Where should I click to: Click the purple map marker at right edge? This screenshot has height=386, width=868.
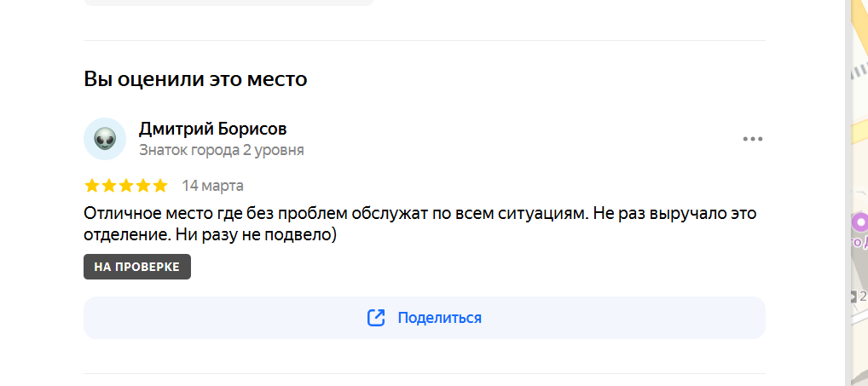tap(860, 223)
